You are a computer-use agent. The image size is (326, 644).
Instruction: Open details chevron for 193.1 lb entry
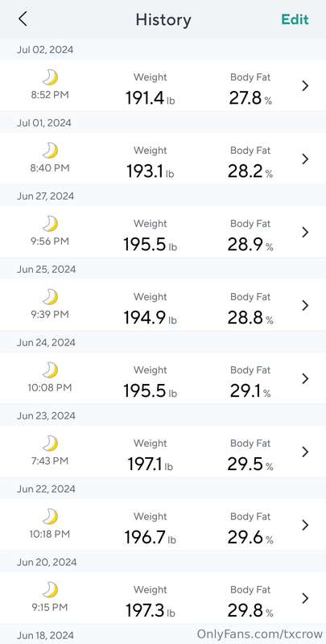click(x=305, y=159)
